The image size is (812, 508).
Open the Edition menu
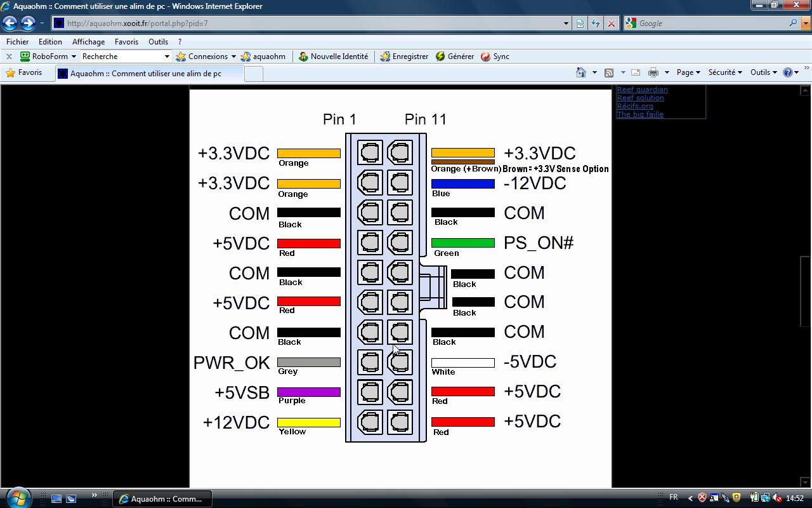click(50, 42)
